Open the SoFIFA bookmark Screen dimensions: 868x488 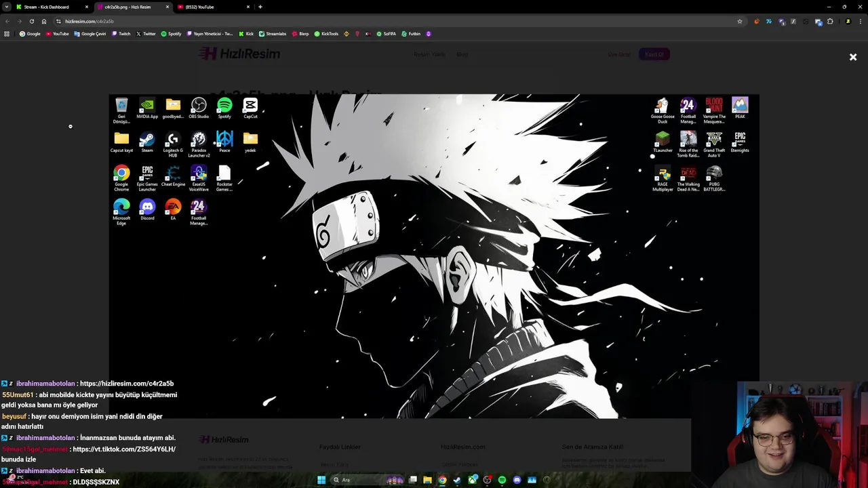[386, 33]
